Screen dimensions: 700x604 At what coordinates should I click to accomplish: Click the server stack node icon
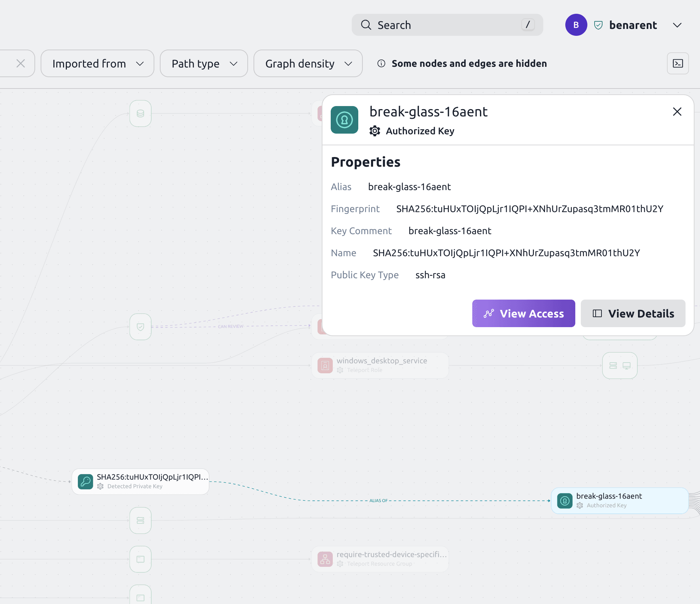[x=140, y=521]
